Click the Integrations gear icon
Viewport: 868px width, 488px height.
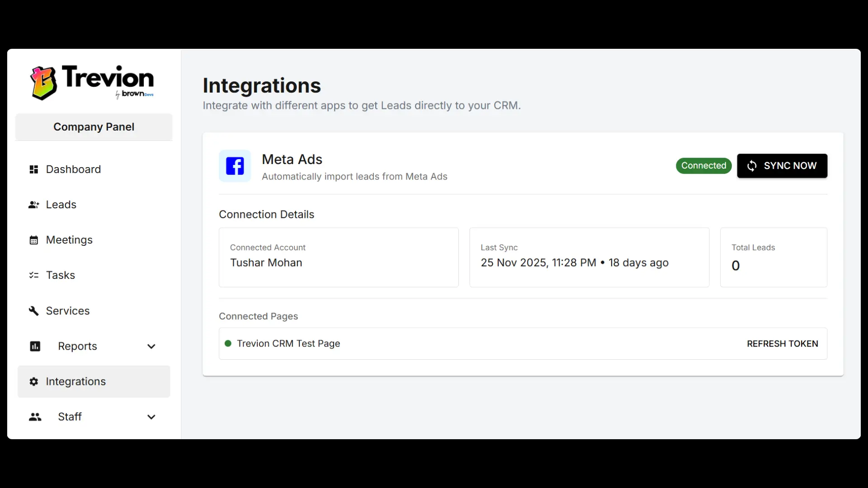click(34, 381)
